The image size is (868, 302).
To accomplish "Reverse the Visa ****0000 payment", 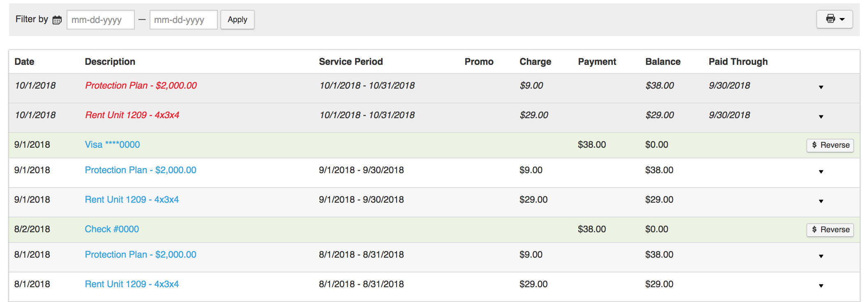I will [x=830, y=145].
